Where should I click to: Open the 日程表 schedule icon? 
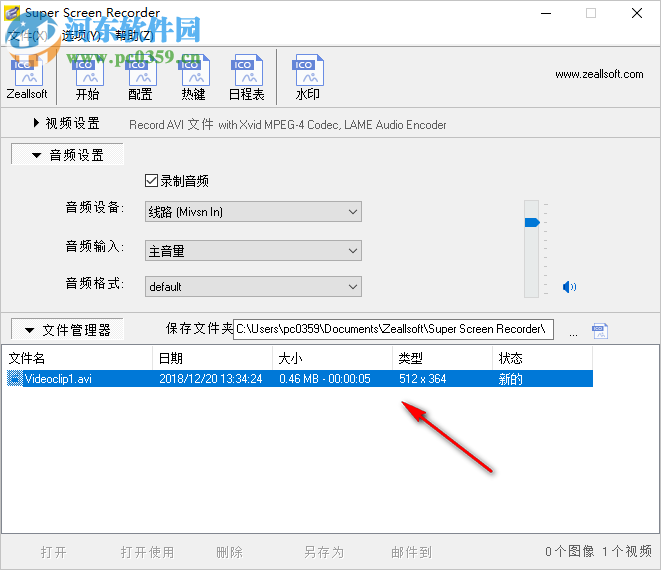click(247, 77)
